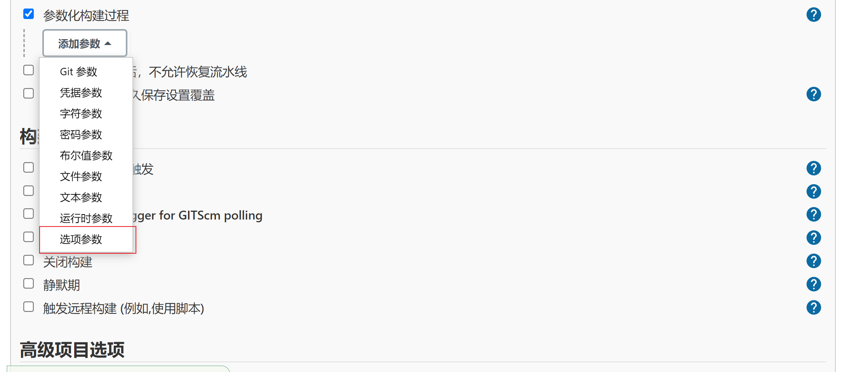Click help icon directly above 关闭构建 help
The height and width of the screenshot is (372, 868).
[813, 238]
